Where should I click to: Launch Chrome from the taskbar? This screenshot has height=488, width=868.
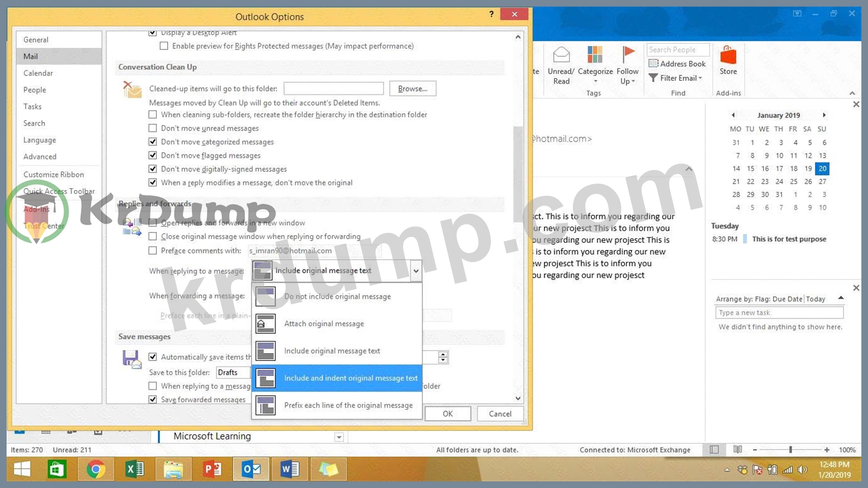[96, 469]
